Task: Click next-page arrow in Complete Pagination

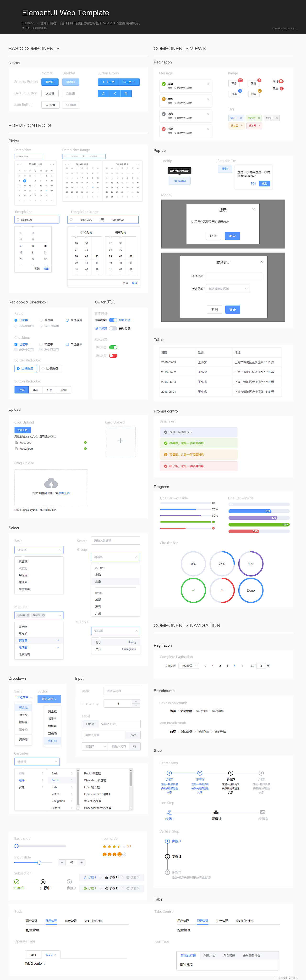Action: [242, 666]
